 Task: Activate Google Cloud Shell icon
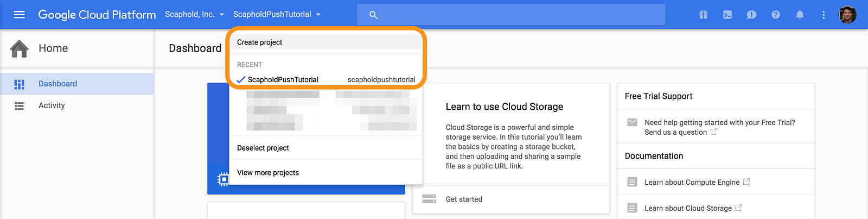click(x=727, y=15)
